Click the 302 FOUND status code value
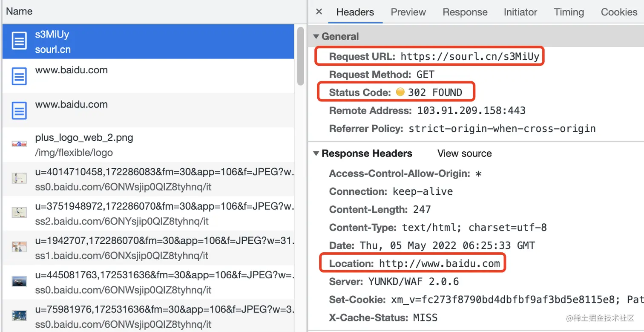Viewport: 644px width, 332px height. (435, 92)
